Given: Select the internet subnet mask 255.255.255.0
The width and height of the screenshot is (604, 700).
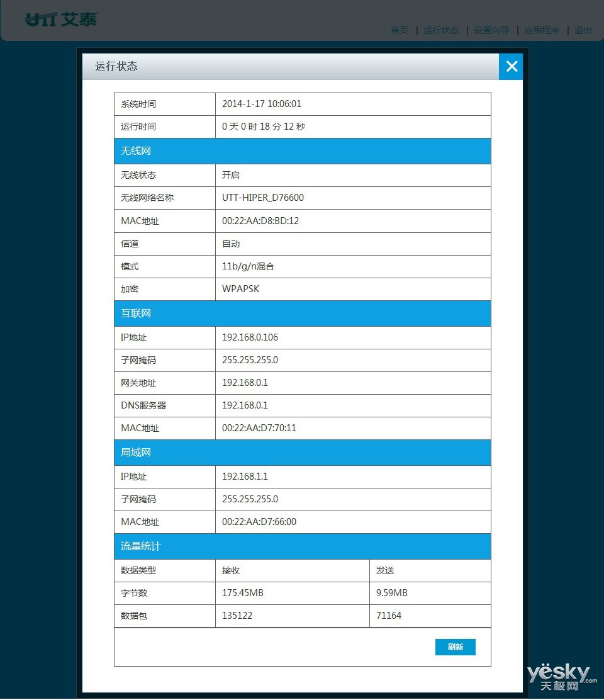Looking at the screenshot, I should (250, 360).
